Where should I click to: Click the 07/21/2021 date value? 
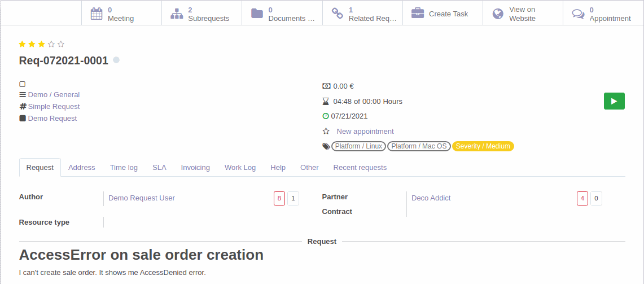click(349, 116)
